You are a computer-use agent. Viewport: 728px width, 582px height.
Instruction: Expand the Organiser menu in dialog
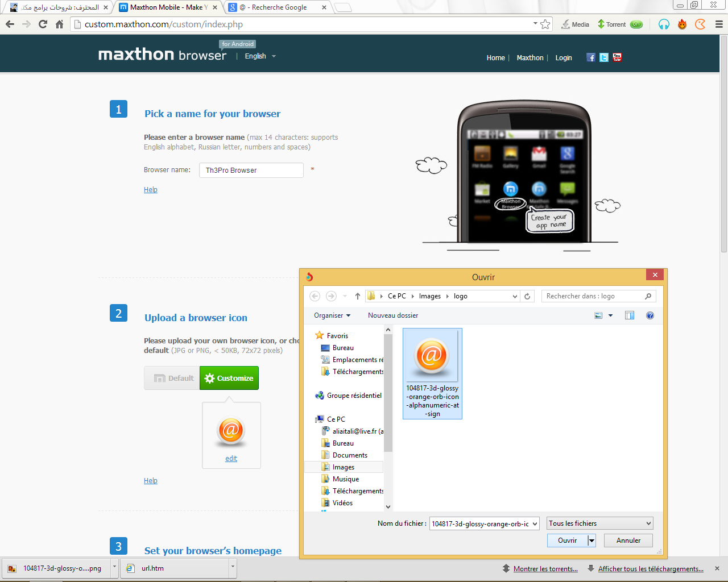point(332,315)
